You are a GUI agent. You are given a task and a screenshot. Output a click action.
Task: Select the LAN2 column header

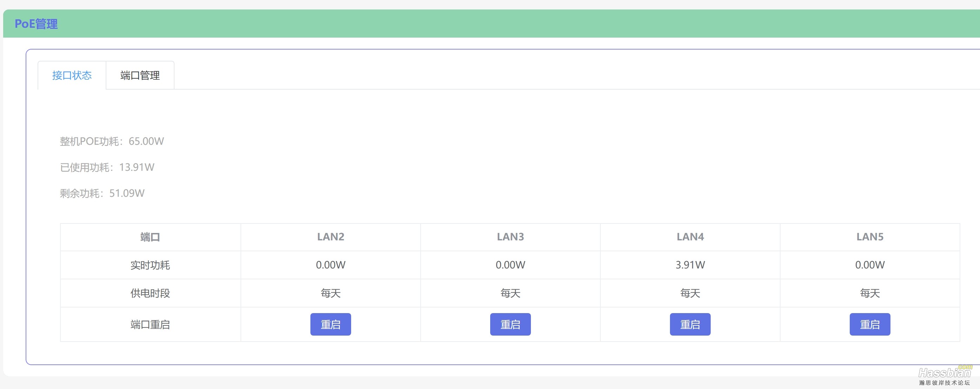tap(330, 237)
